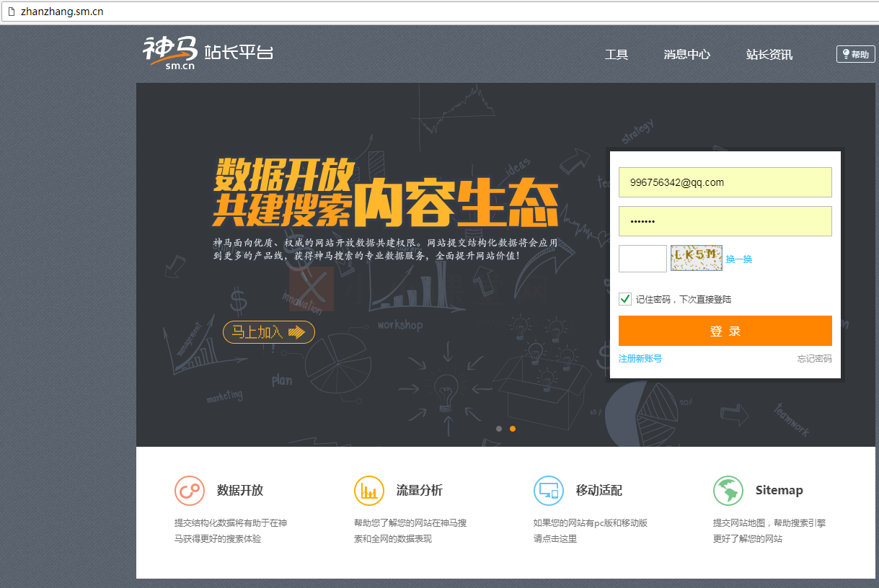
Task: Open the 流量分析 heading
Action: tap(420, 491)
